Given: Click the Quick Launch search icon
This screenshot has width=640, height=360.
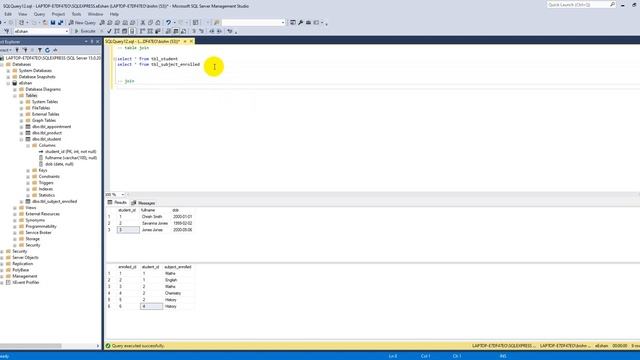Looking at the screenshot, I should point(612,4).
